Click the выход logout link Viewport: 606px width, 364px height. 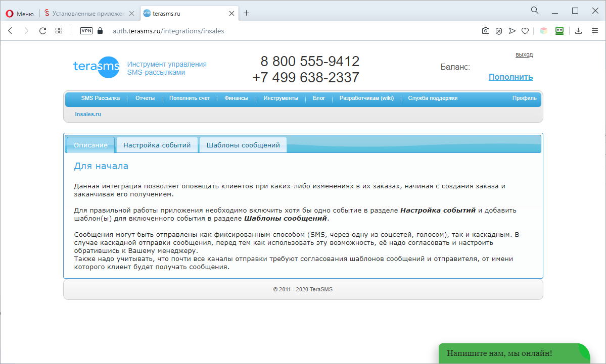pyautogui.click(x=524, y=55)
